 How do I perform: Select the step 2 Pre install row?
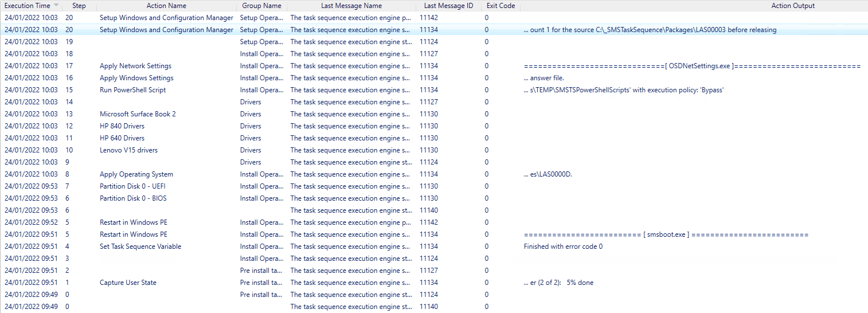click(434, 271)
